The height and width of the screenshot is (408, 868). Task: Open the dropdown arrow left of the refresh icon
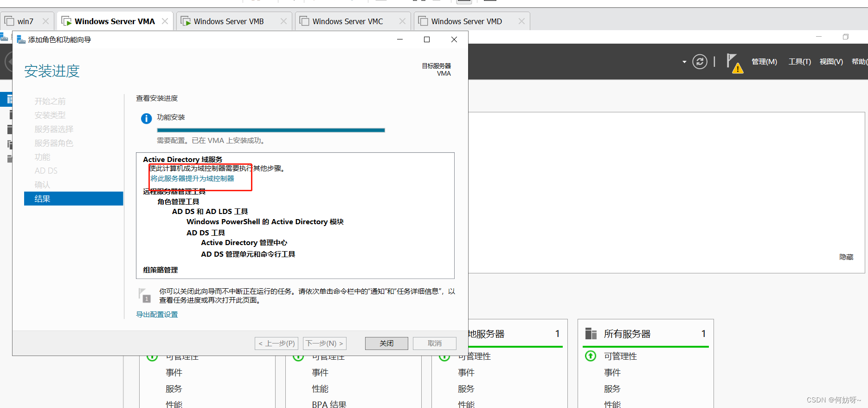684,62
